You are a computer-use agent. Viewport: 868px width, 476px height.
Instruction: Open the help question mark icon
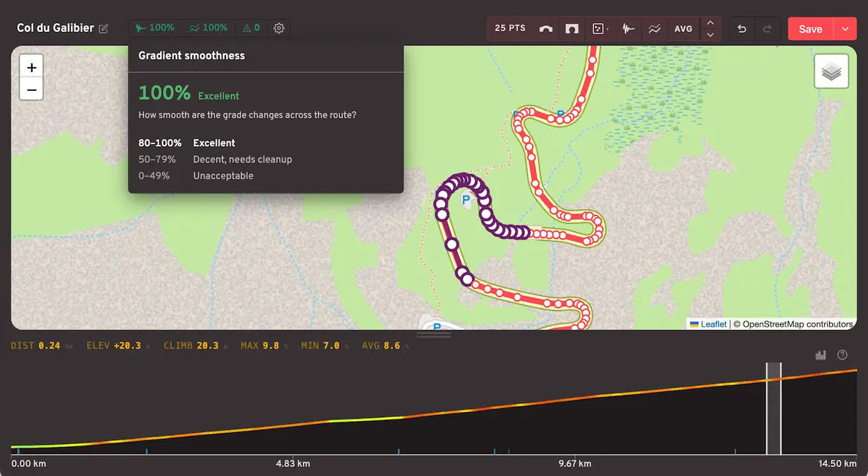tap(842, 355)
